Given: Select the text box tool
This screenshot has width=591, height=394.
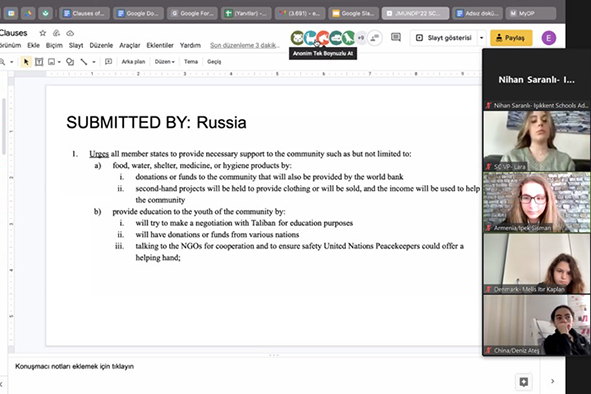Looking at the screenshot, I should click(x=39, y=62).
